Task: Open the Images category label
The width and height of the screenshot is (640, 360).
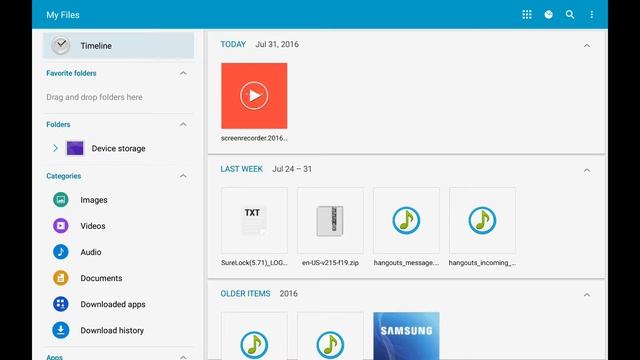Action: (94, 200)
